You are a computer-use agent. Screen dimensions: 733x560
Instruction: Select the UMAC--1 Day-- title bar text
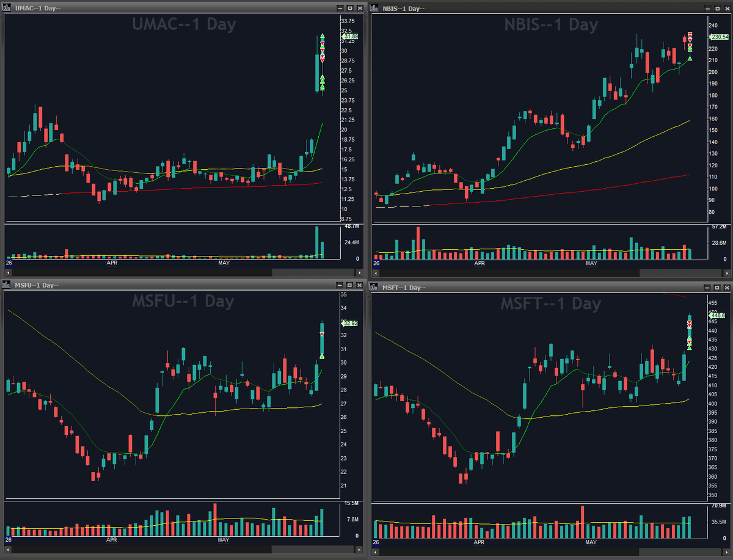click(37, 8)
